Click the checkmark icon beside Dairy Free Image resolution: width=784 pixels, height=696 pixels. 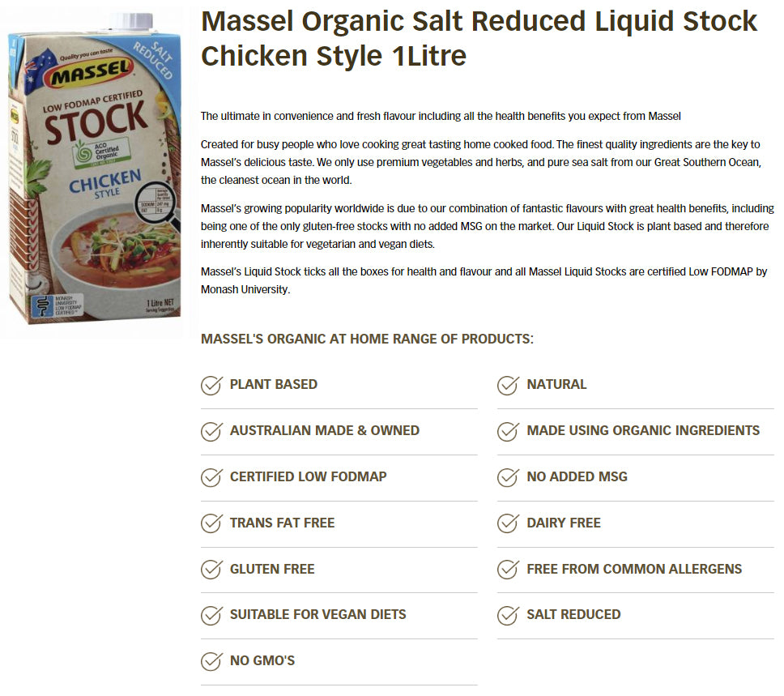[x=508, y=523]
